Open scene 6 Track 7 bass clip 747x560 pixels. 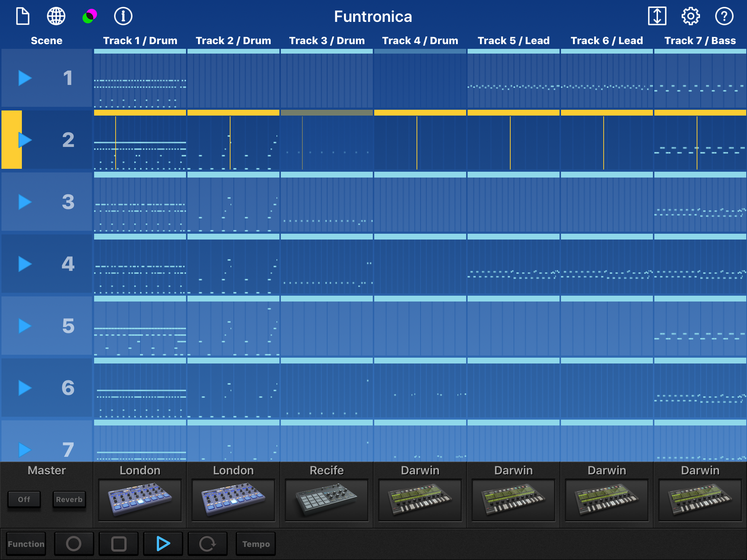click(x=700, y=388)
